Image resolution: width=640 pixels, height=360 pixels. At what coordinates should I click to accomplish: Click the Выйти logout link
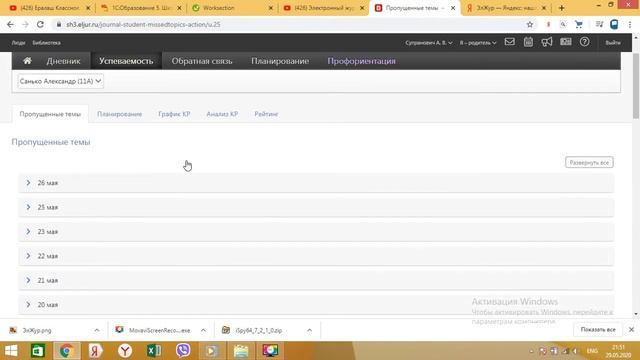click(x=613, y=42)
